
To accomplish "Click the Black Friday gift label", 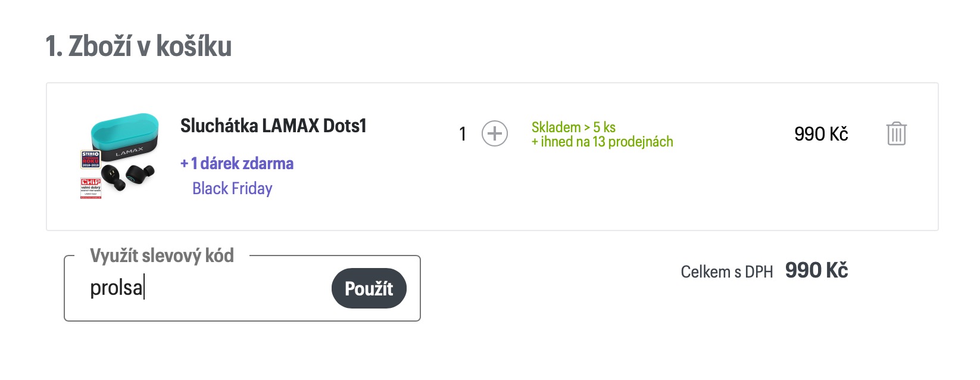I will (232, 188).
